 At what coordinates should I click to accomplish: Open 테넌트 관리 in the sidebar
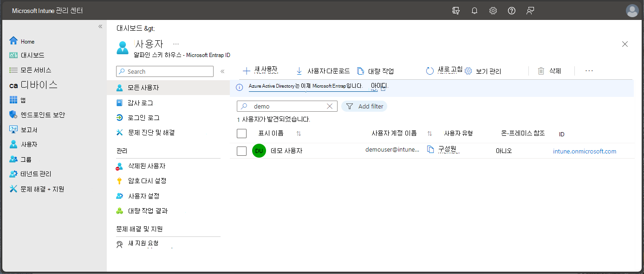pos(30,174)
